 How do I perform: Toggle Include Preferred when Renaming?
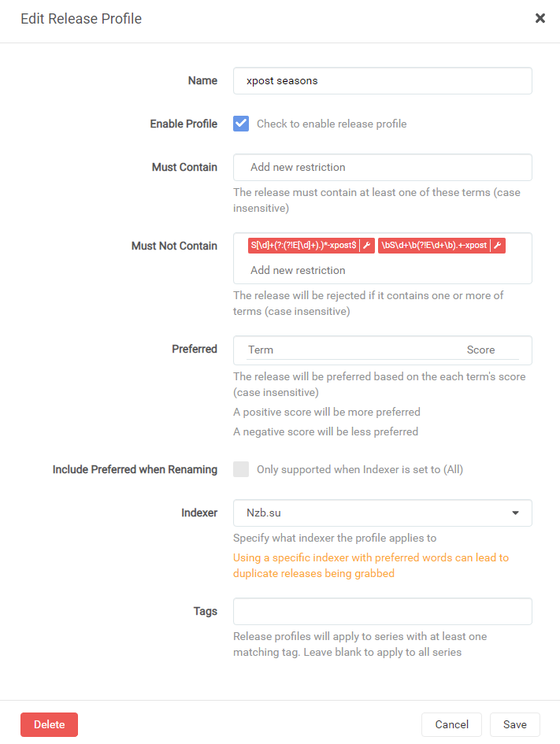pyautogui.click(x=240, y=469)
